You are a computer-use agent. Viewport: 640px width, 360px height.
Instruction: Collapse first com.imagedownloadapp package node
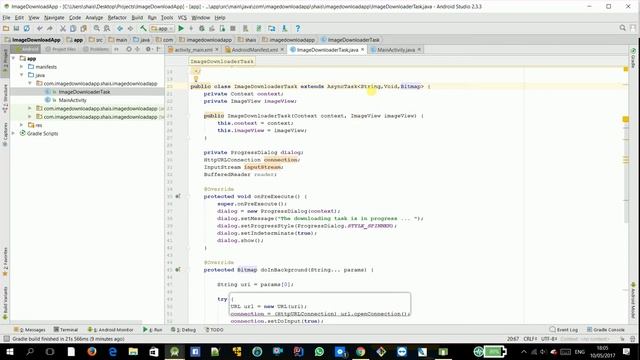(x=30, y=83)
